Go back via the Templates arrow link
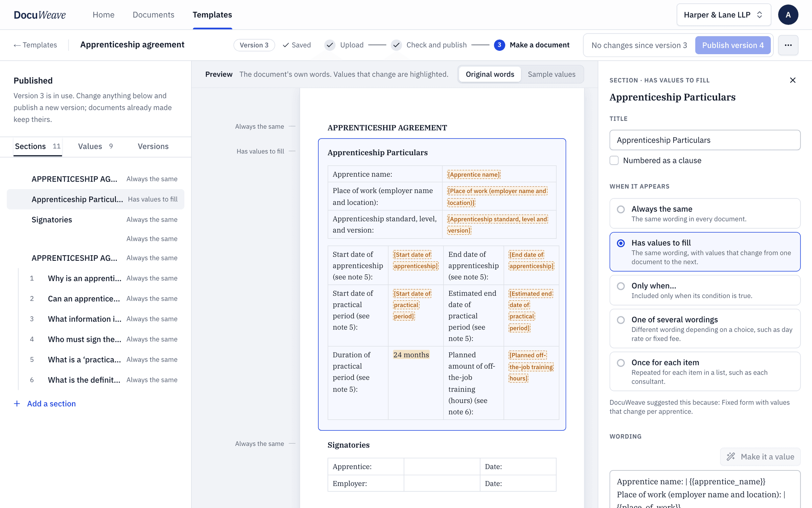The image size is (812, 508). (x=35, y=45)
